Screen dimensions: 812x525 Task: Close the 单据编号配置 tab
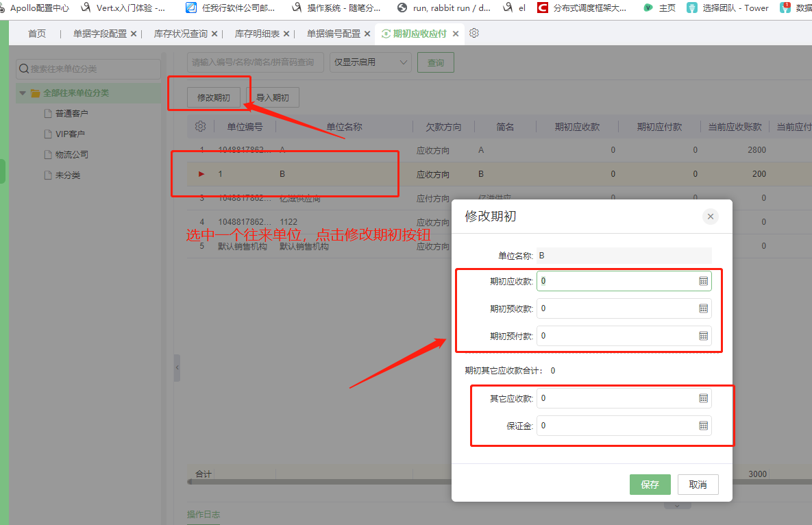pos(367,34)
